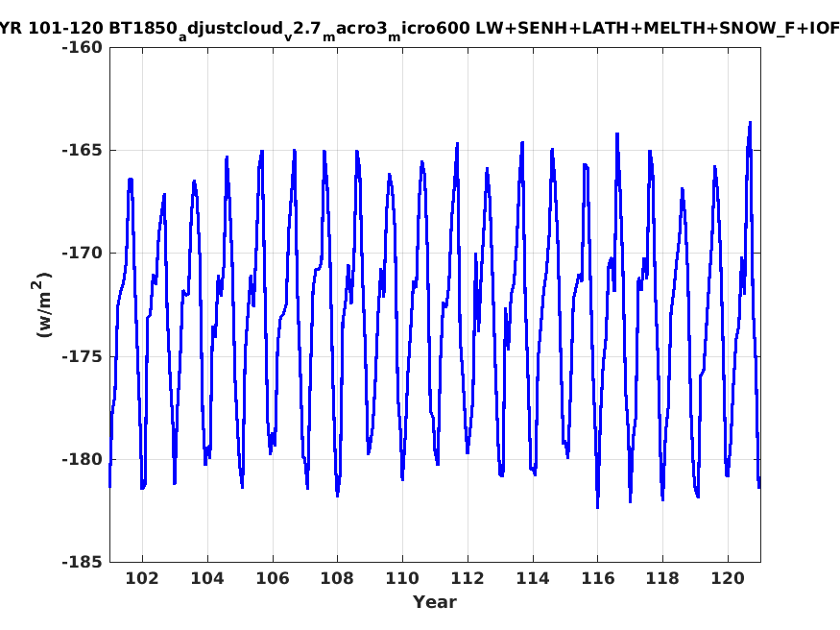The image size is (840, 630).
Task: Click the highest blue peak past year 120
Action: click(750, 123)
